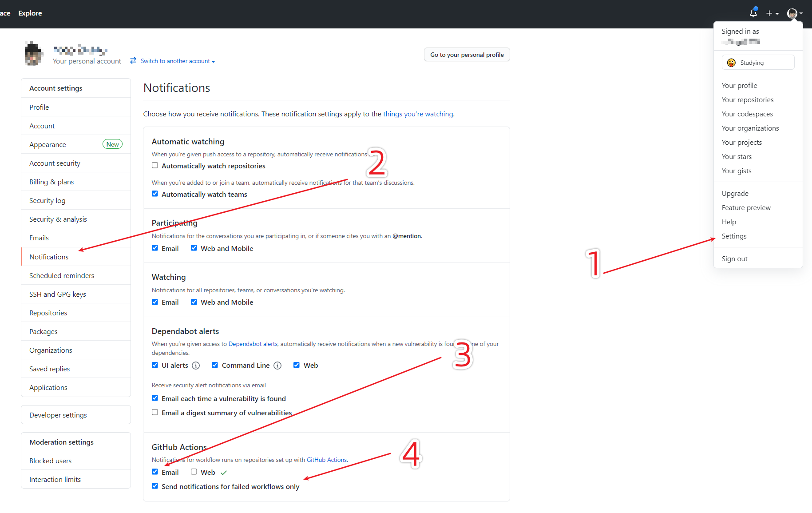Viewport: 812px width, 513px height.
Task: Select Your projects in user menu
Action: tap(758, 142)
